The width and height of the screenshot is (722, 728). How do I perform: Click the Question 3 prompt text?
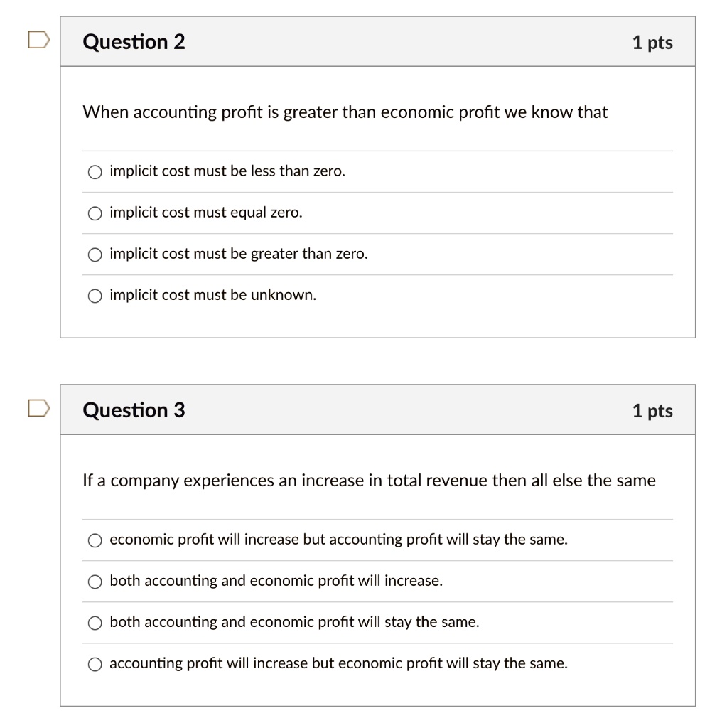(x=367, y=481)
